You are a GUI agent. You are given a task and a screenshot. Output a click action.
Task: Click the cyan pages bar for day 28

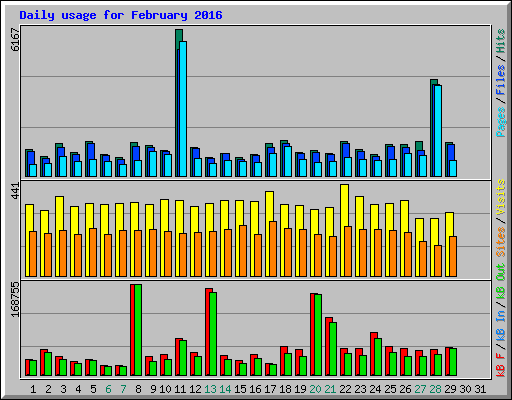click(x=438, y=131)
